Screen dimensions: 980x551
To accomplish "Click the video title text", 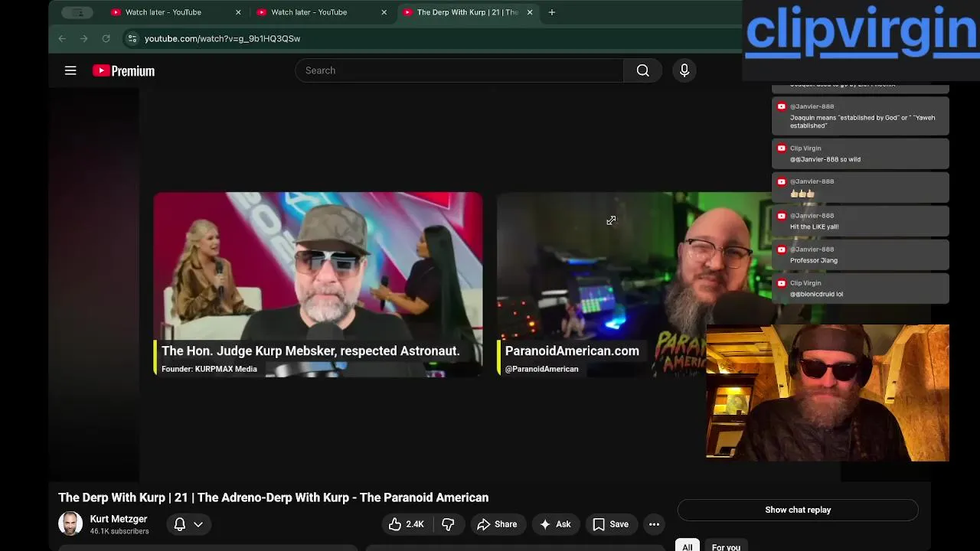I will click(273, 497).
